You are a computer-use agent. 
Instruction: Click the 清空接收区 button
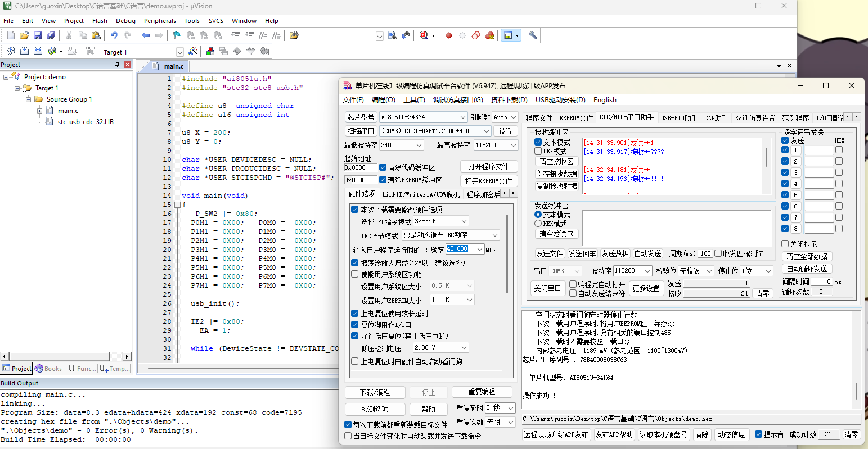(x=556, y=161)
